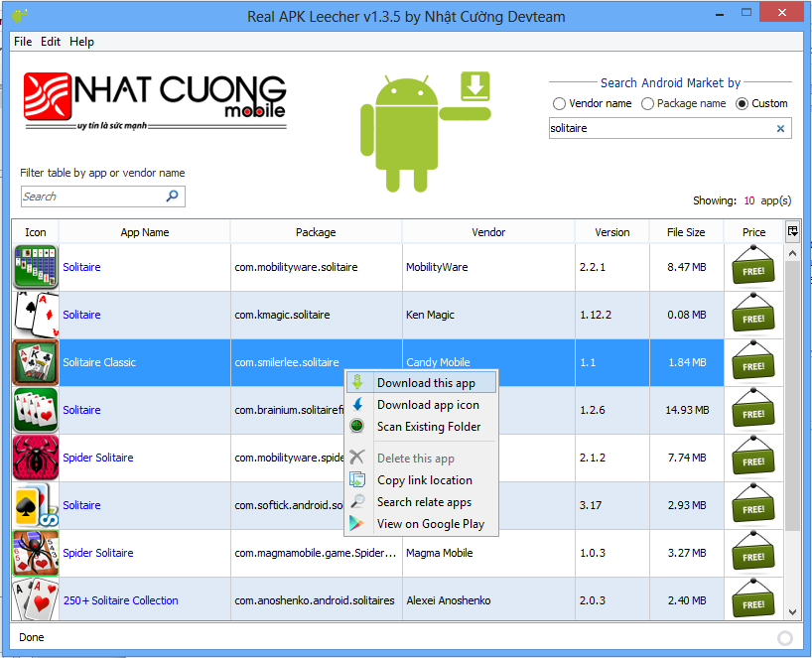Click the Solitaire Classic app icon
The width and height of the screenshot is (812, 658).
pyautogui.click(x=35, y=362)
